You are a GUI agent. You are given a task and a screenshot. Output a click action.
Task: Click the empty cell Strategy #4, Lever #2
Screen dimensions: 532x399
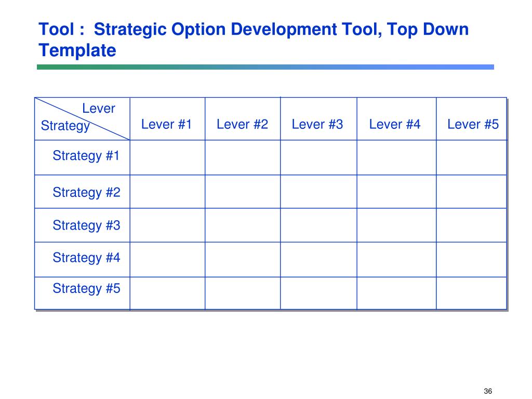(243, 260)
